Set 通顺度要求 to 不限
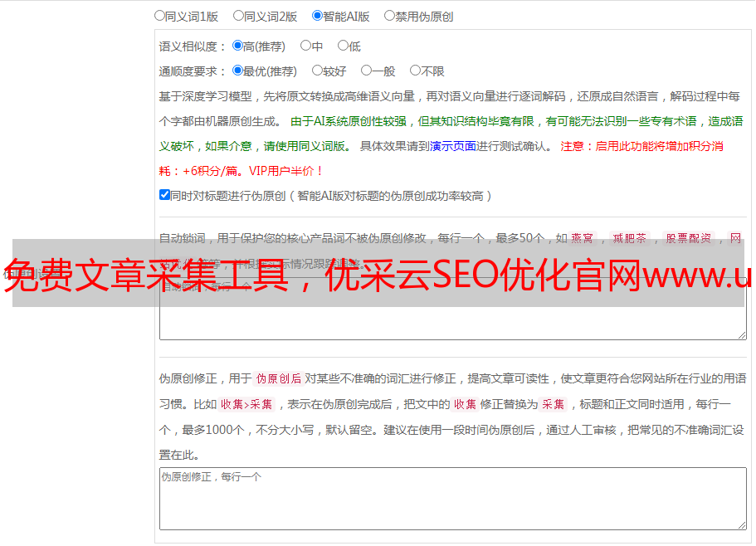756x546 pixels. (x=415, y=71)
